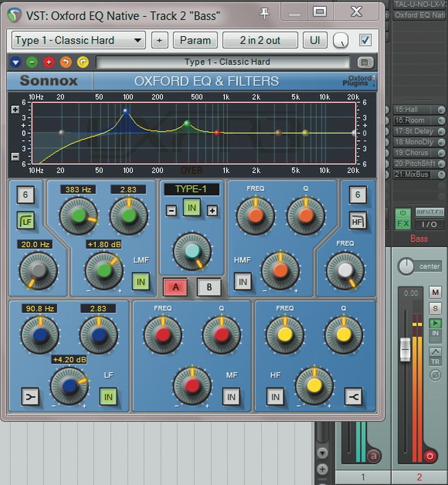The height and width of the screenshot is (485, 448).
Task: Step EQ type up with plus button
Action: [x=212, y=211]
